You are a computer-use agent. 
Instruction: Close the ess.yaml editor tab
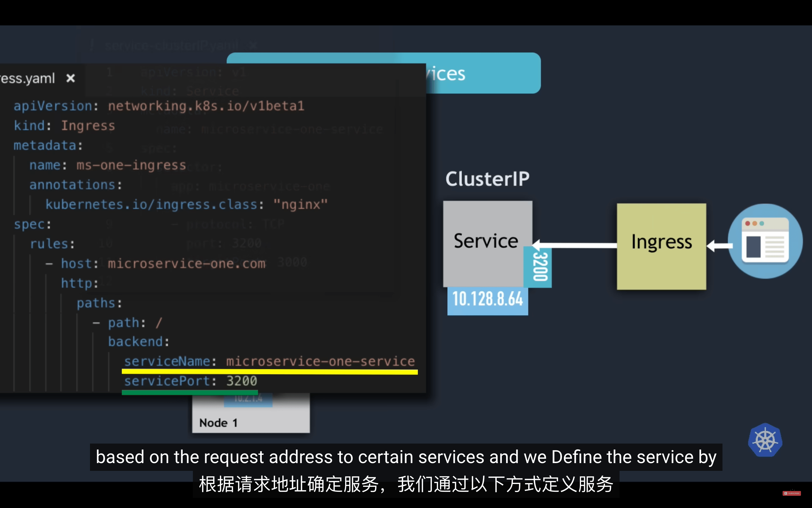tap(70, 78)
